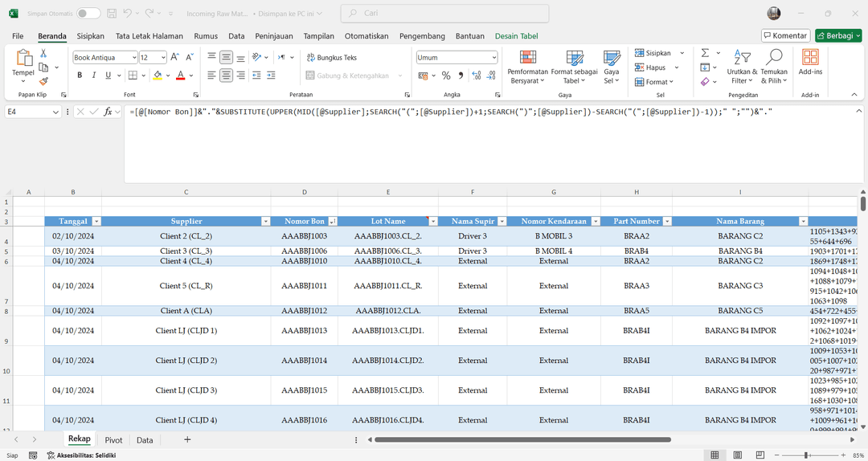
Task: Click in the Cari search box
Action: (x=444, y=14)
